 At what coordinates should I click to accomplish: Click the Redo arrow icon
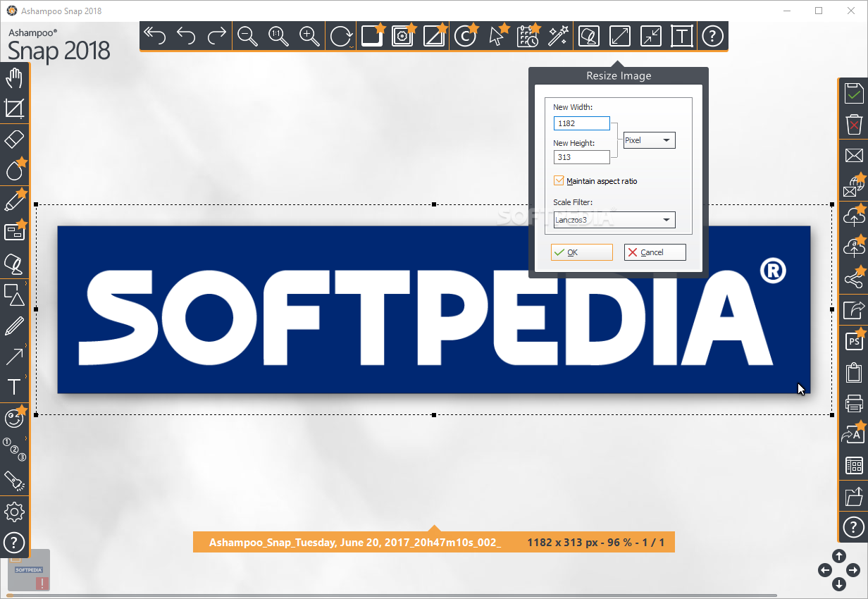tap(217, 35)
